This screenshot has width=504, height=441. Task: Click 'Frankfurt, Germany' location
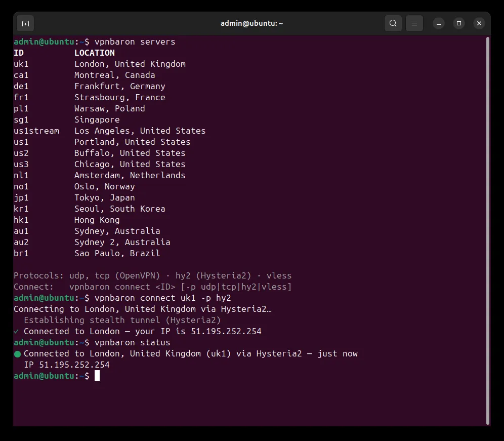click(x=120, y=86)
